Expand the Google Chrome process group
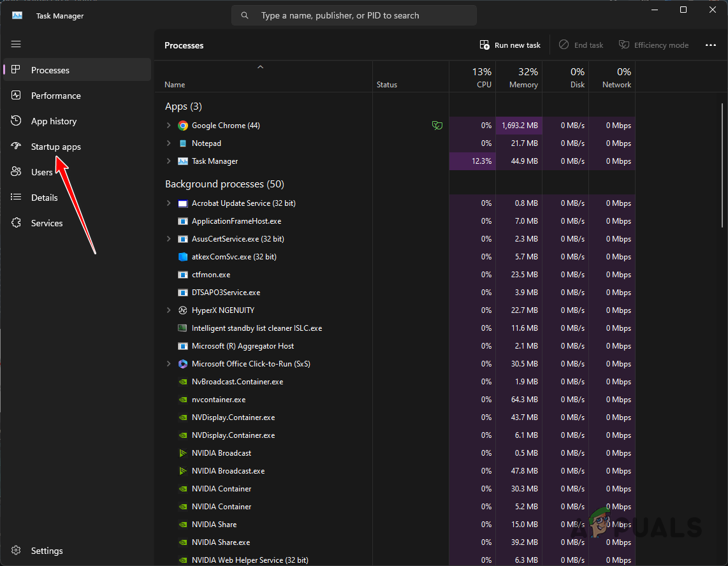Image resolution: width=728 pixels, height=566 pixels. [168, 125]
